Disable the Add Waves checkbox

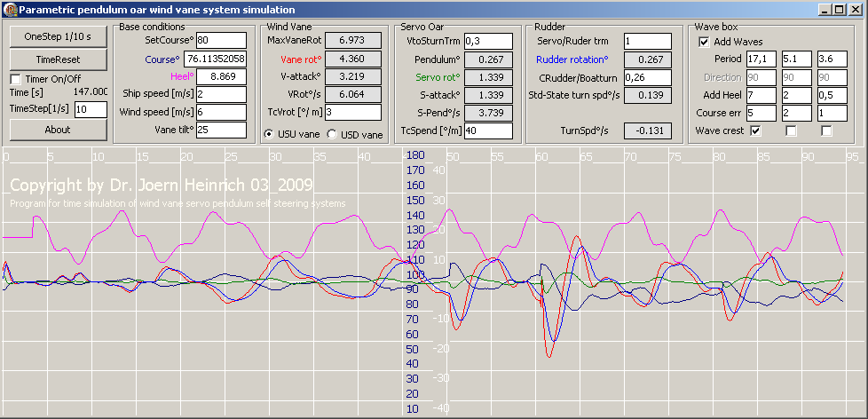[704, 42]
